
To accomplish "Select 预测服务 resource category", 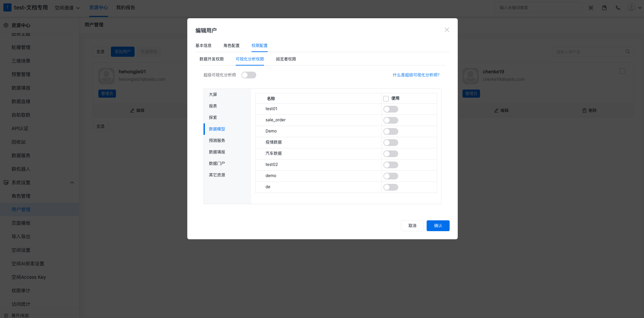I will [227, 141].
